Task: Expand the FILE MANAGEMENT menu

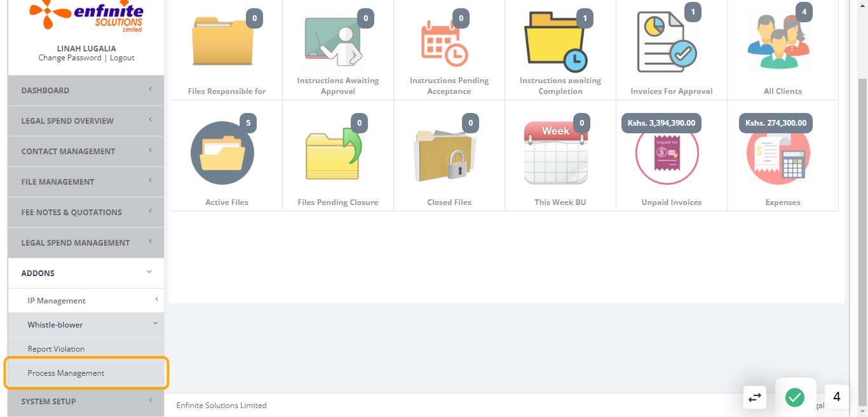Action: click(86, 182)
